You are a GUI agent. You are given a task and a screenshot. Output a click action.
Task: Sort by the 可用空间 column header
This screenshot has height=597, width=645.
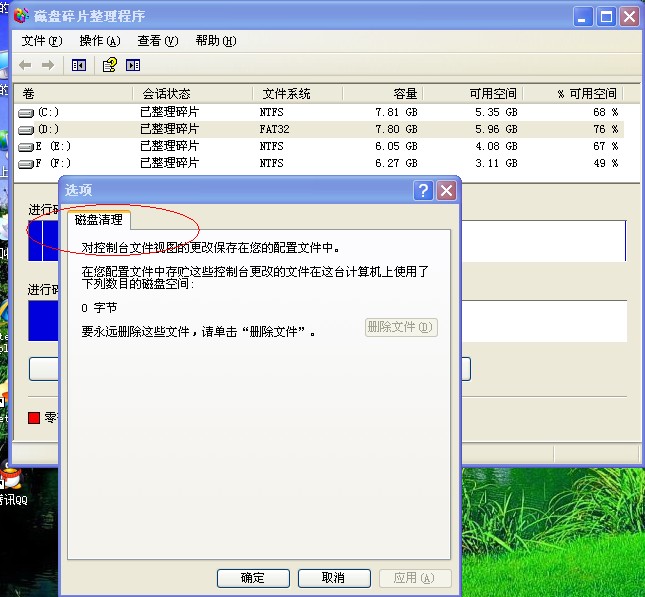(473, 94)
